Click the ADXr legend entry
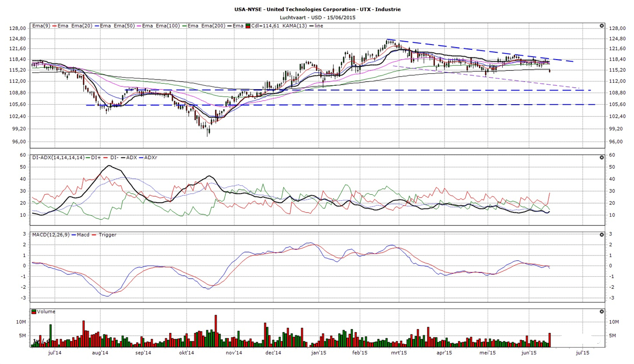The width and height of the screenshot is (634, 364). coord(152,158)
